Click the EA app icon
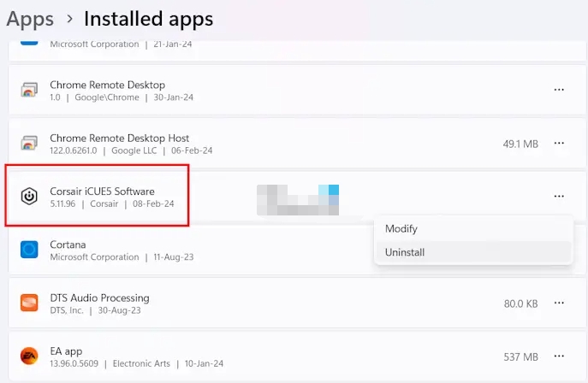Image resolution: width=588 pixels, height=383 pixels. [29, 356]
